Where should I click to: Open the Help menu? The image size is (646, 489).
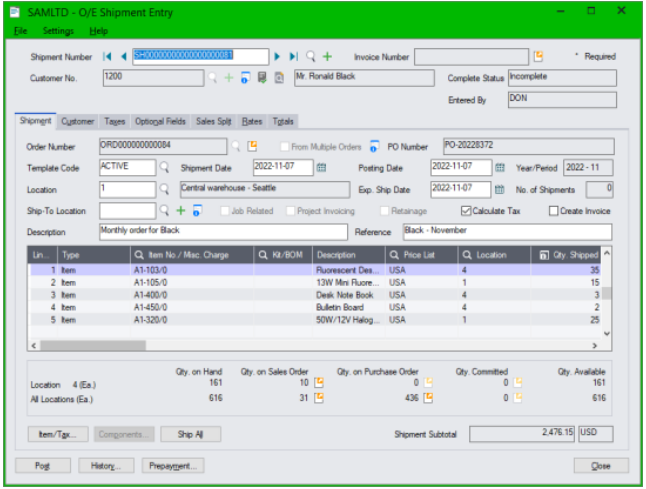98,31
